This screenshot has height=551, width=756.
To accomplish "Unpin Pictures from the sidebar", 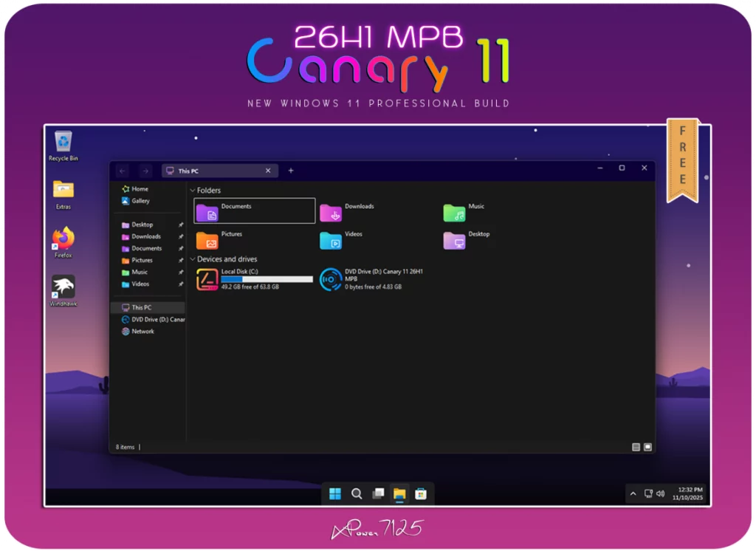I will pyautogui.click(x=179, y=260).
